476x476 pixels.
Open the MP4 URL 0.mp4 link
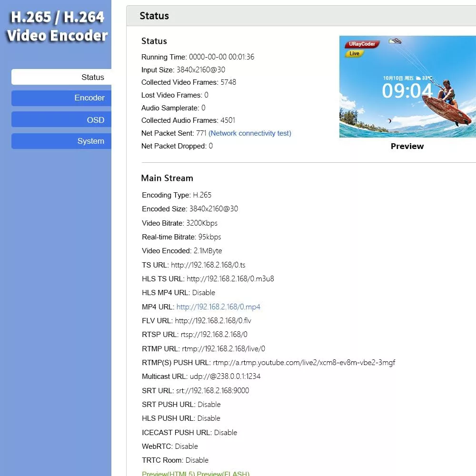(218, 307)
